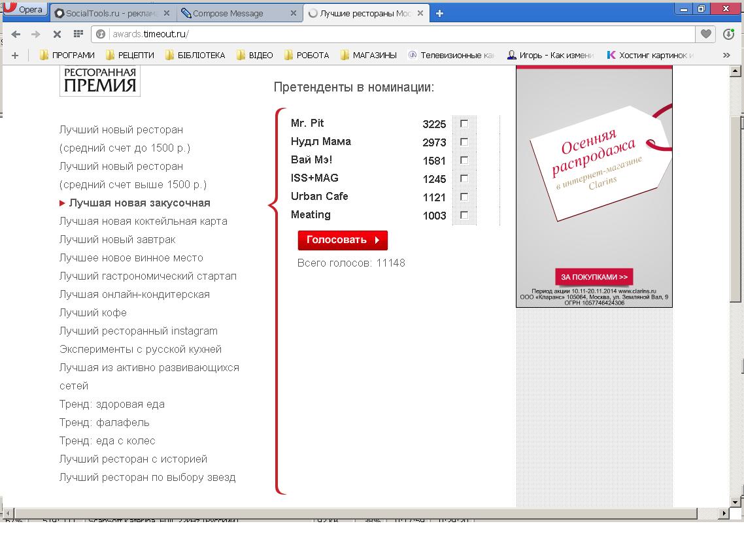
Task: Click add bookmark plus on bookmarks bar
Action: click(15, 56)
